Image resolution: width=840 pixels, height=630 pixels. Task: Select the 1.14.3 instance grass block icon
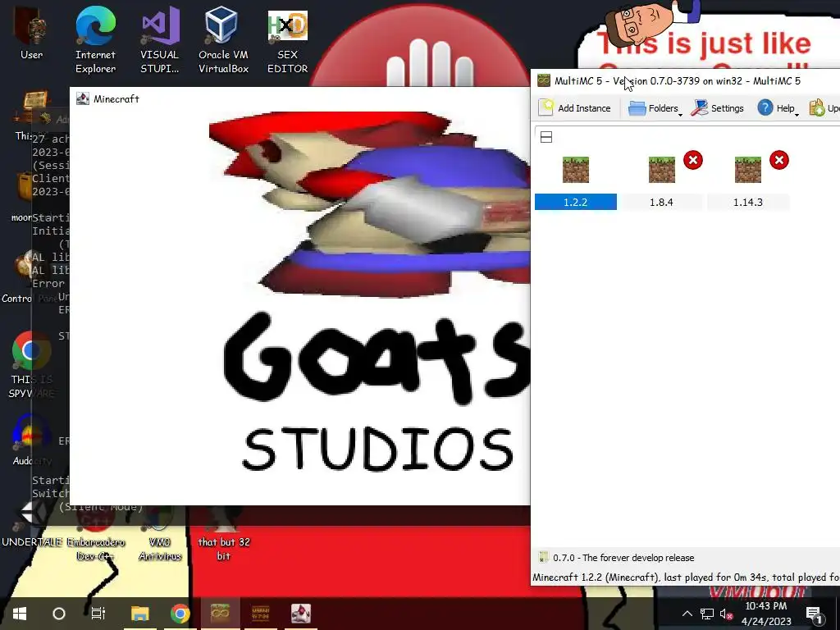tap(748, 169)
